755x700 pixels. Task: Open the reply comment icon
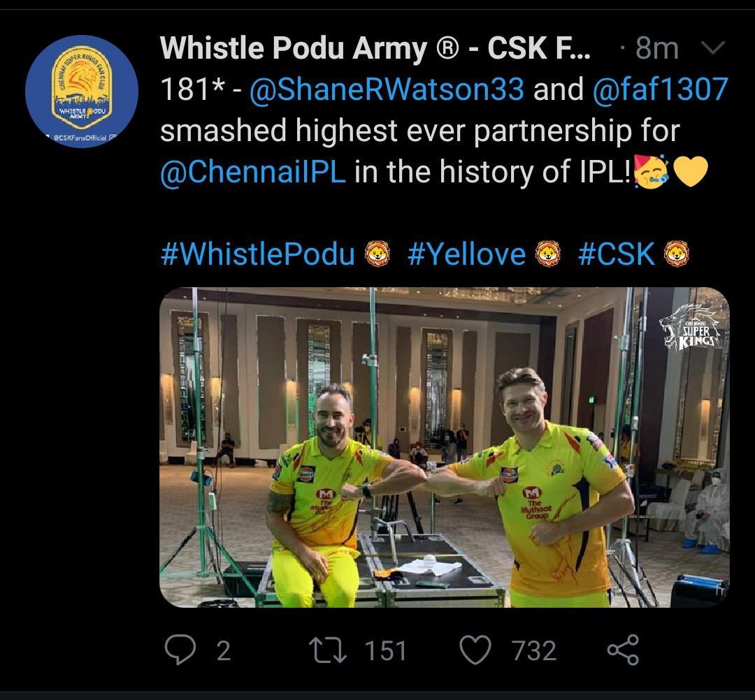coord(180,650)
